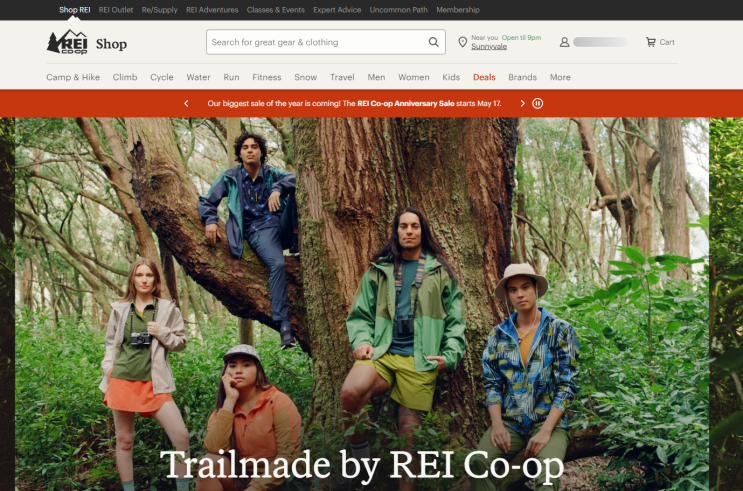
Task: Open Travel category menu
Action: click(342, 77)
